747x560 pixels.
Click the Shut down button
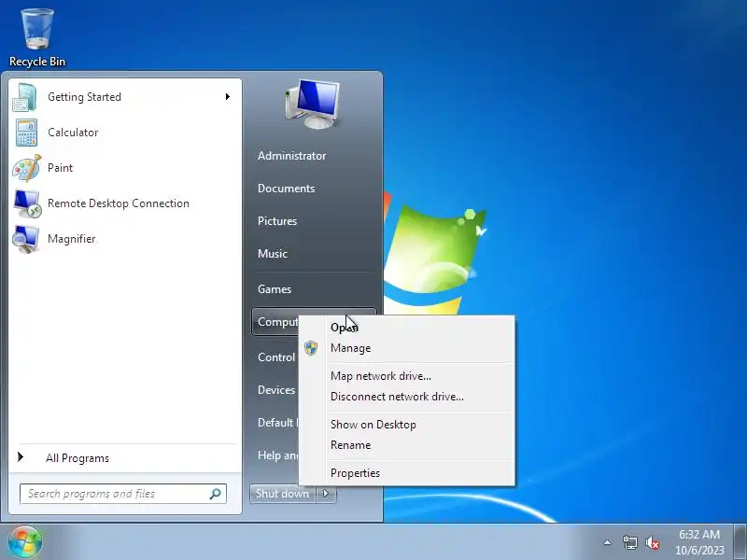coord(283,494)
